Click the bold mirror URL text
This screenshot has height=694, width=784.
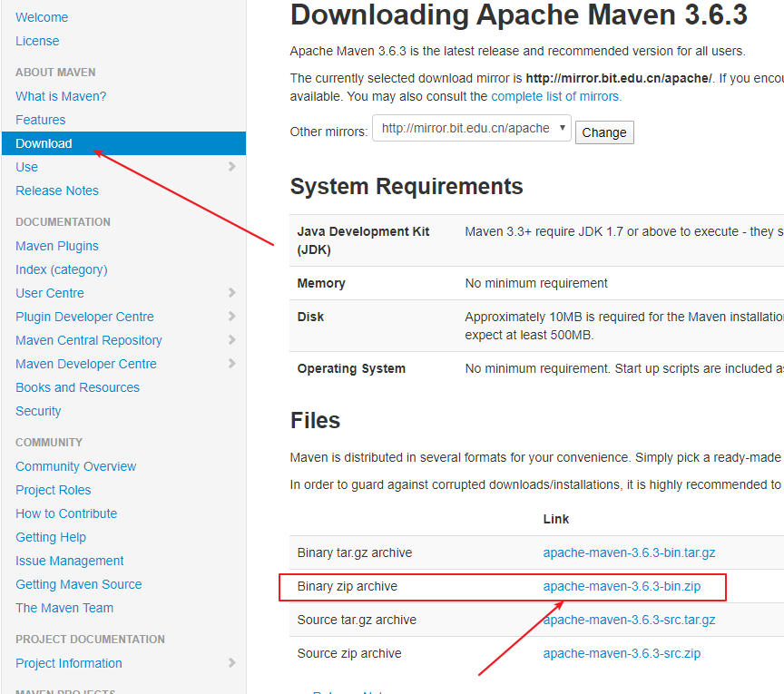619,79
